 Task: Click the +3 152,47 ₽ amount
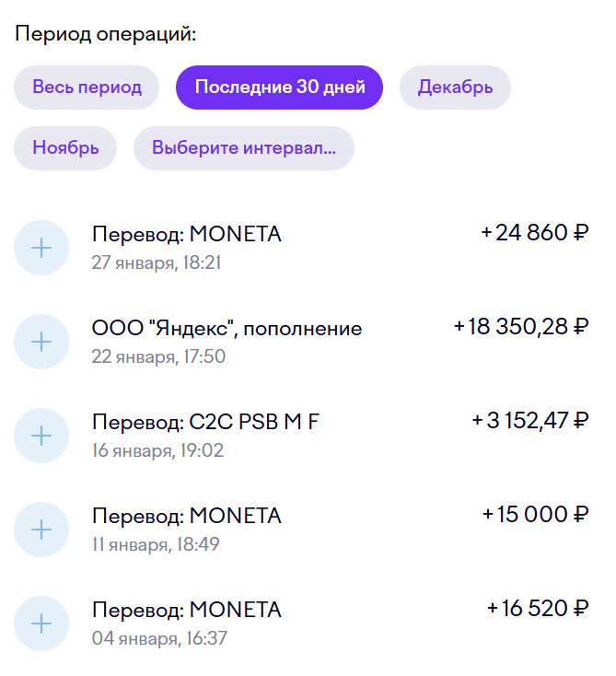pos(530,421)
